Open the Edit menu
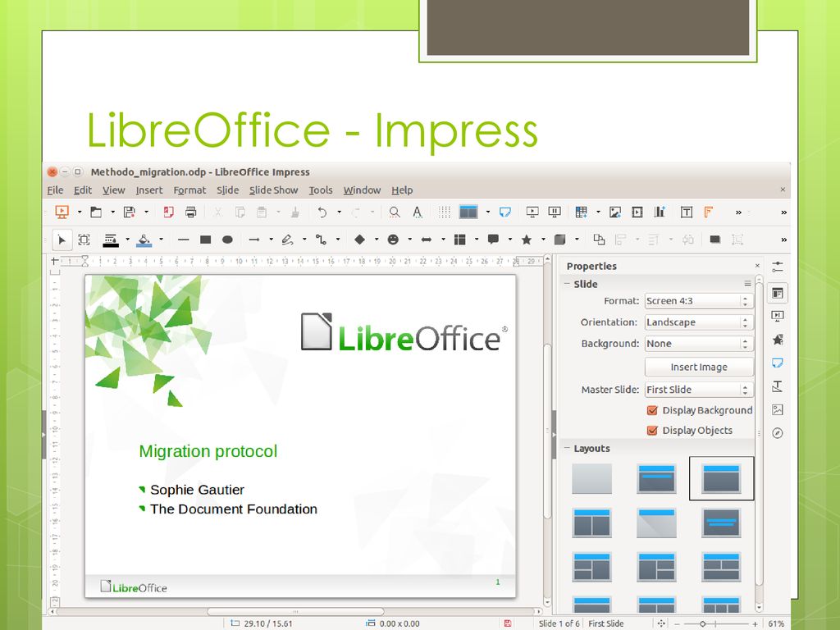 [83, 190]
